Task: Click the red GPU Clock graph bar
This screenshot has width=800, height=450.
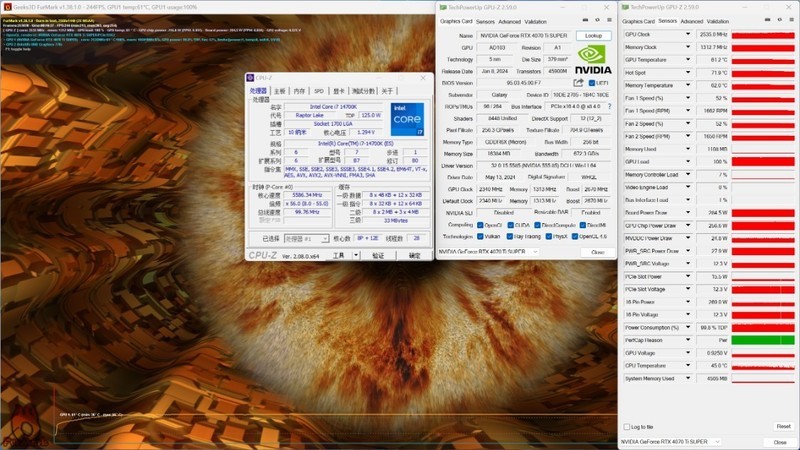Action: point(763,35)
